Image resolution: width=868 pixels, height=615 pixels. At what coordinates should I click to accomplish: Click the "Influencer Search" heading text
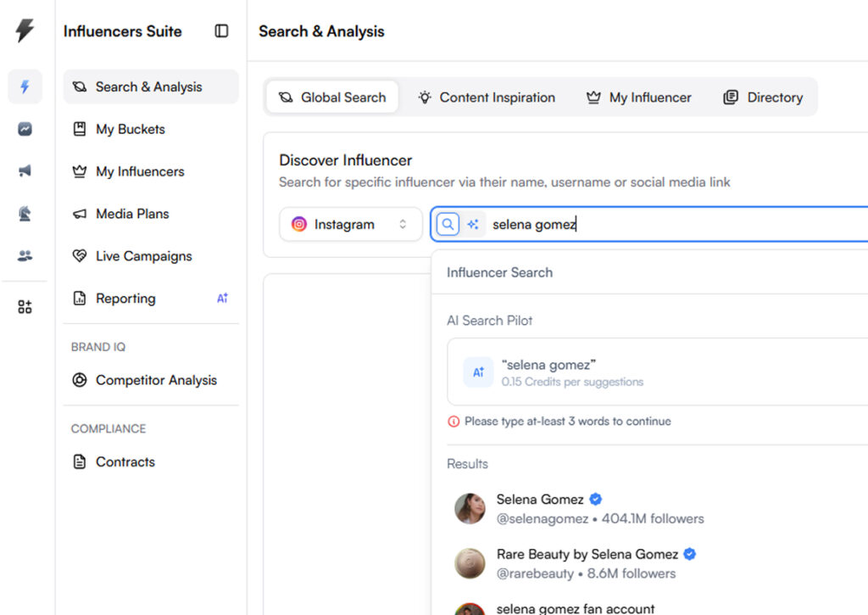500,272
